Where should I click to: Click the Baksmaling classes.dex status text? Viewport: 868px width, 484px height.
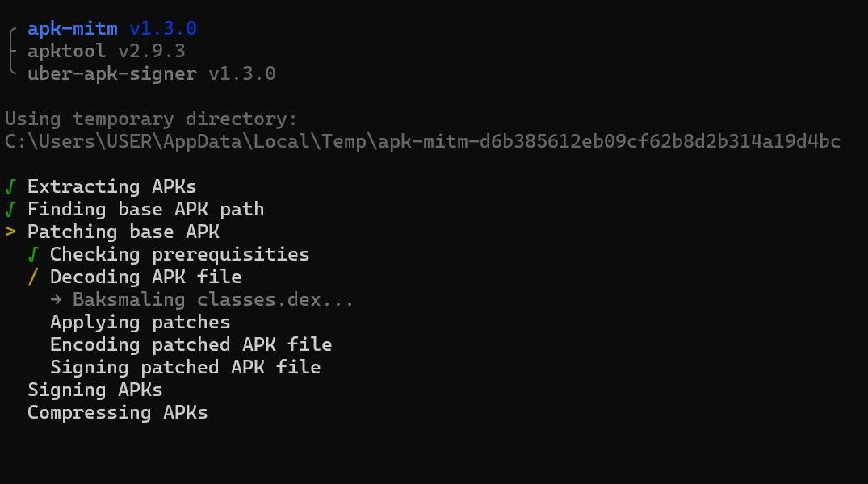click(213, 300)
